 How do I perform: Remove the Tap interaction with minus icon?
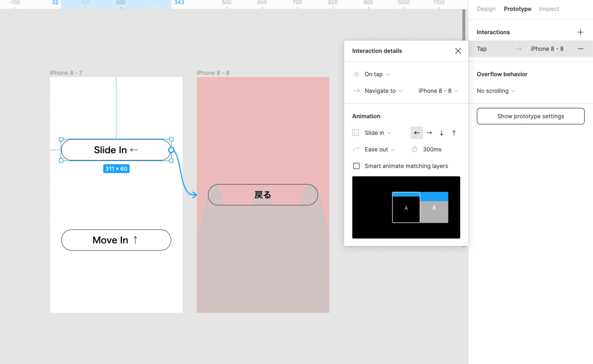[x=580, y=49]
